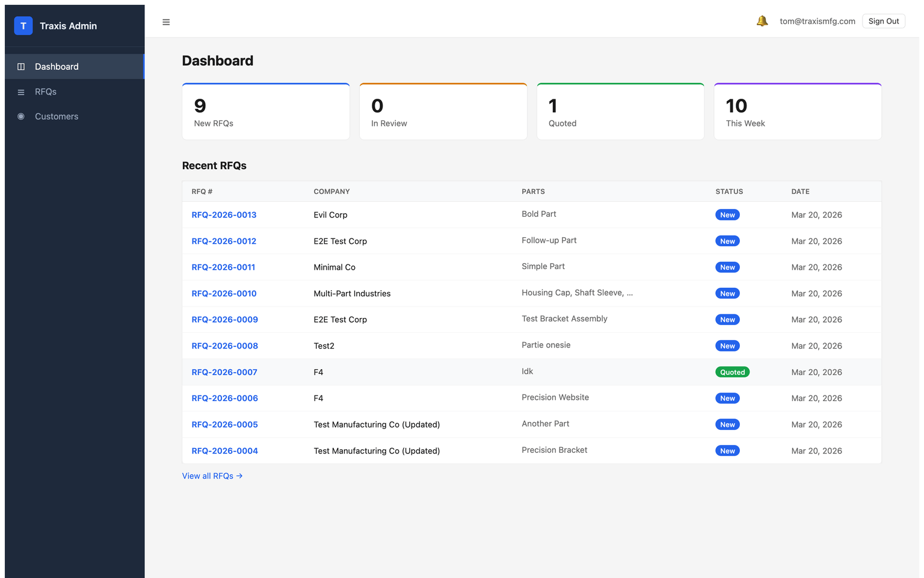This screenshot has width=924, height=578.
Task: Click Follow-up Part parts cell
Action: pyautogui.click(x=549, y=241)
